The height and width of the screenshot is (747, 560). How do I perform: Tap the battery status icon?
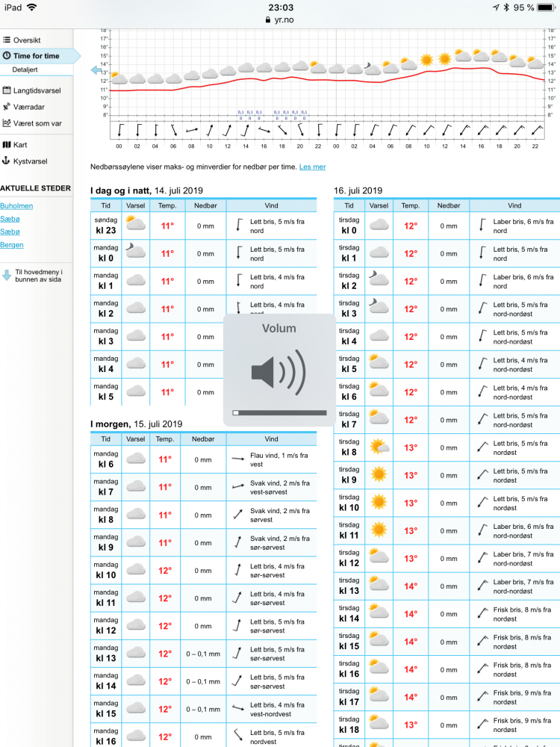(546, 7)
